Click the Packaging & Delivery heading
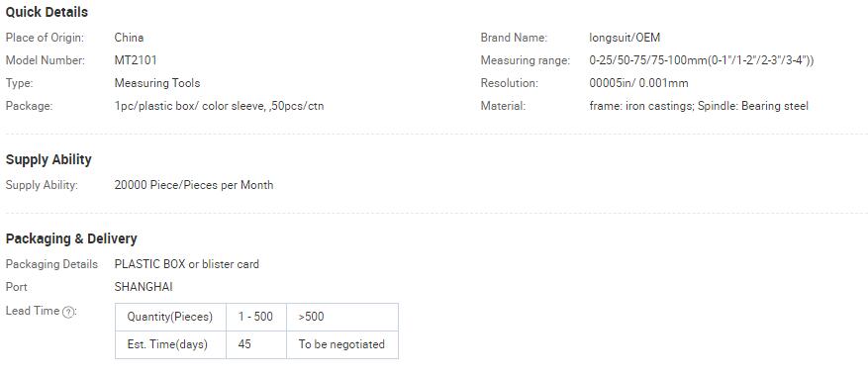868x378 pixels. click(x=71, y=239)
